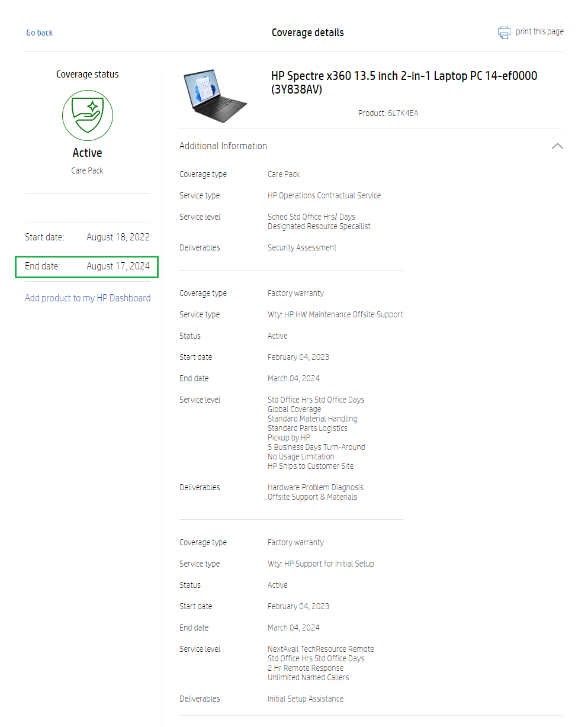The width and height of the screenshot is (588, 727).
Task: Click the Hardware Problem Diagnosis deliverable
Action: pos(315,488)
